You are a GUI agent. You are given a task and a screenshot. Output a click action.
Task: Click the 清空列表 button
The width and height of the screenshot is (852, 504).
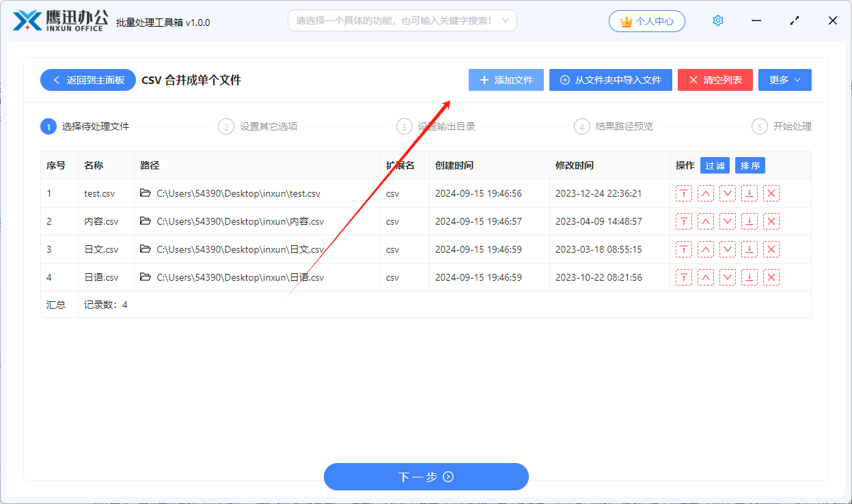tap(715, 79)
